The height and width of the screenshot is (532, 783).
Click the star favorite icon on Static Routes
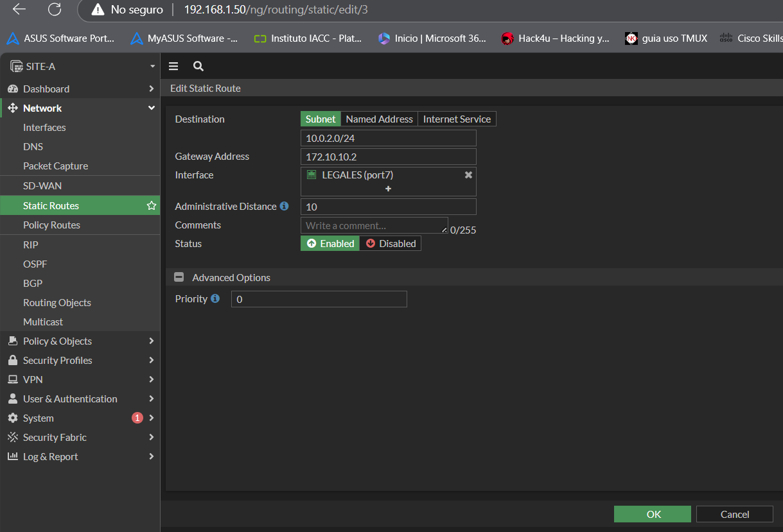(152, 206)
